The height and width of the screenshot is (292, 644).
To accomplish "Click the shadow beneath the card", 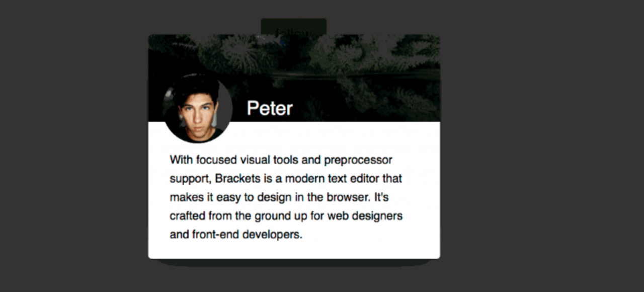I will tap(294, 262).
